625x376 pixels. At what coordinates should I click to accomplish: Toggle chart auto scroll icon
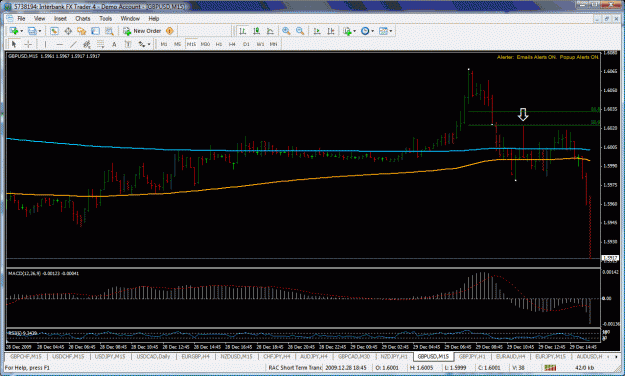[x=317, y=31]
